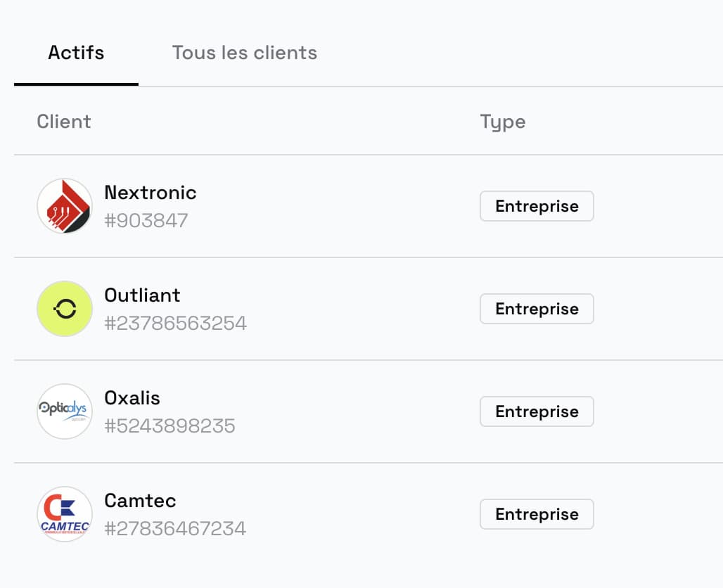Select client ID #27836467234
The width and height of the screenshot is (723, 588).
(x=175, y=528)
